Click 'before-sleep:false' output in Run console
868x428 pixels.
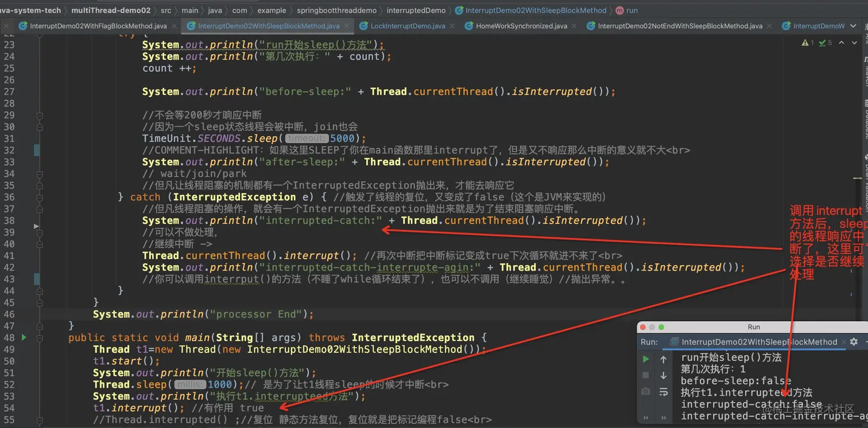736,380
